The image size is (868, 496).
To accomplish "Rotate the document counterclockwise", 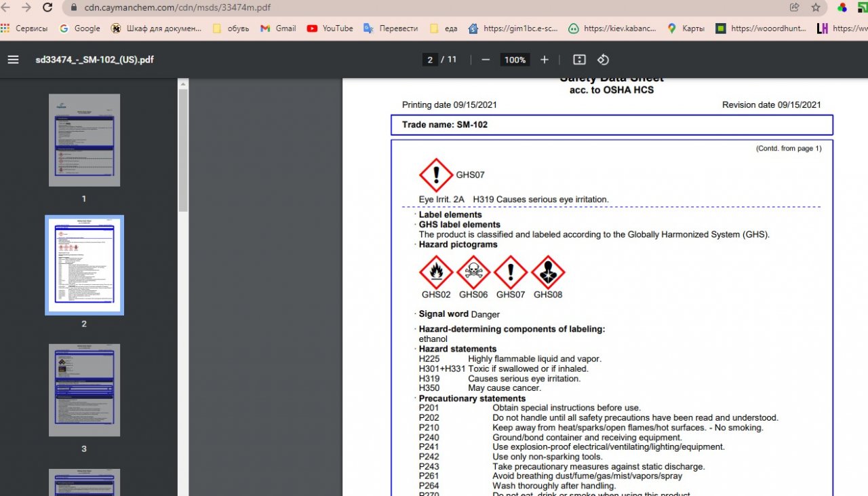I will pos(603,60).
